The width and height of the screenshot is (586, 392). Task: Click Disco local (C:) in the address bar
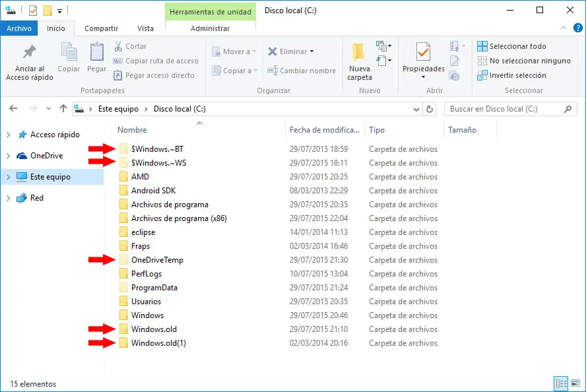coord(179,109)
